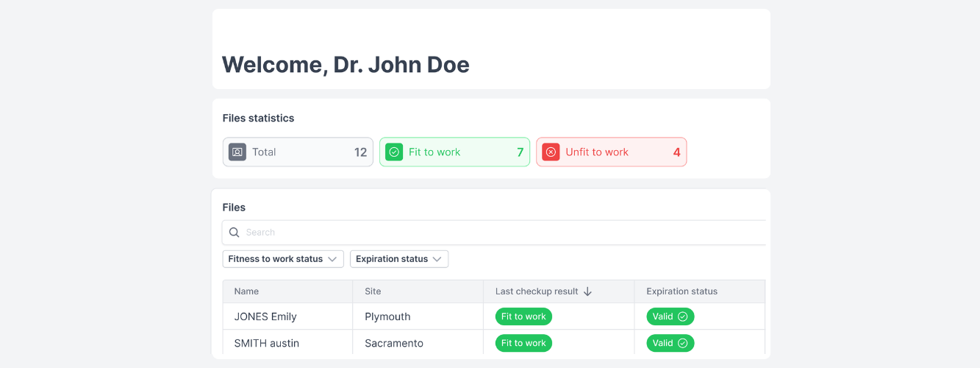Click the green Fit to work checkmark icon
The image size is (980, 368).
tap(394, 152)
